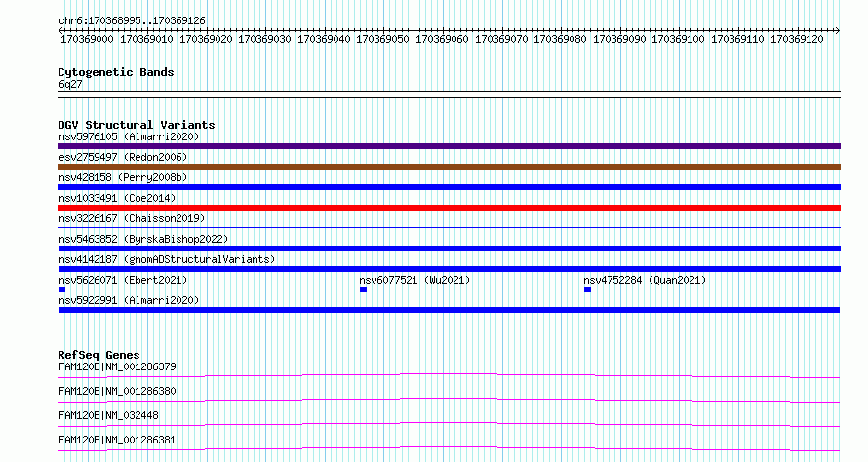The height and width of the screenshot is (462, 868).
Task: Open nsv5922991 (Almarri2020) label
Action: pos(129,300)
